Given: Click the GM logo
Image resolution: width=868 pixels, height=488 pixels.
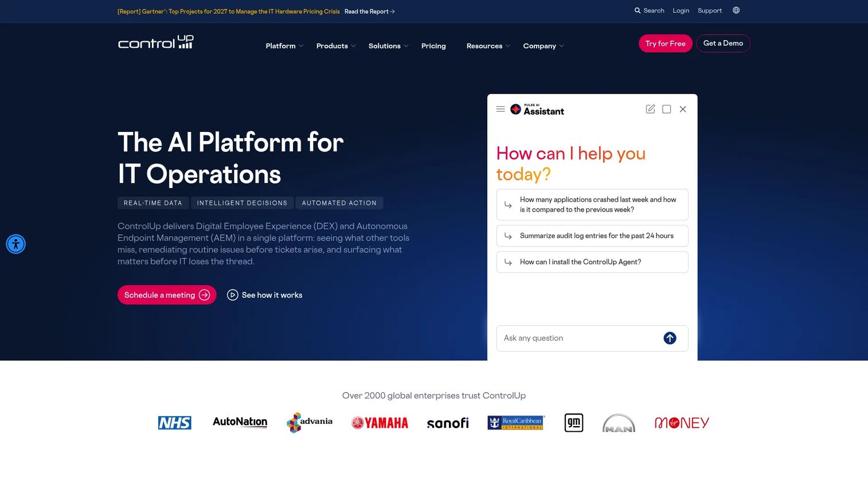Looking at the screenshot, I should (x=574, y=423).
